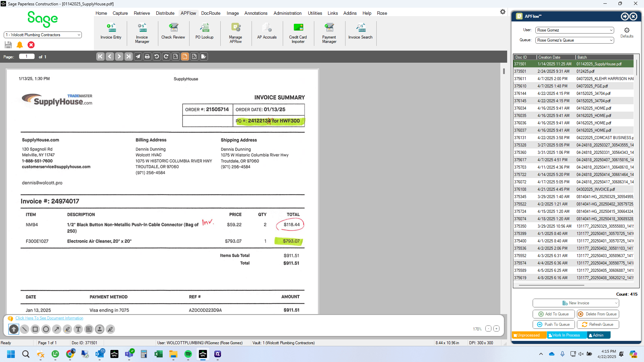The width and height of the screenshot is (644, 362).
Task: Click the highlighted fit-to-height page icon
Action: [x=185, y=57]
